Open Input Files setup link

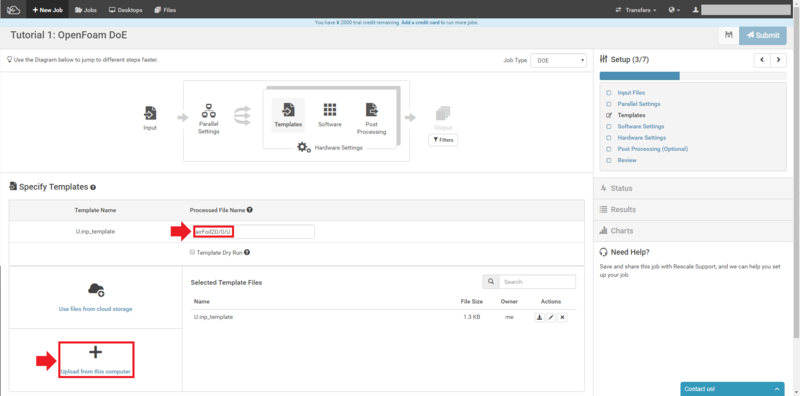pyautogui.click(x=631, y=93)
